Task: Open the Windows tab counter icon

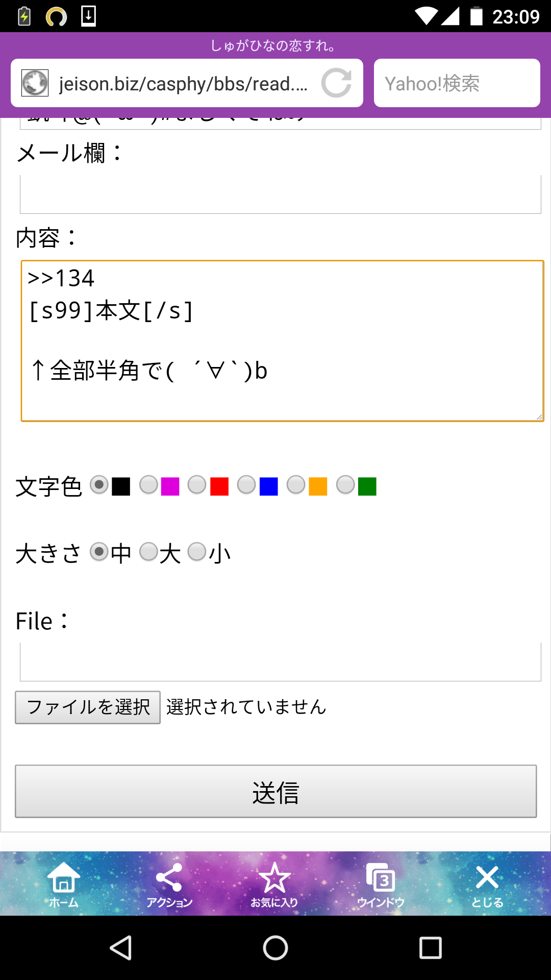Action: [x=381, y=884]
